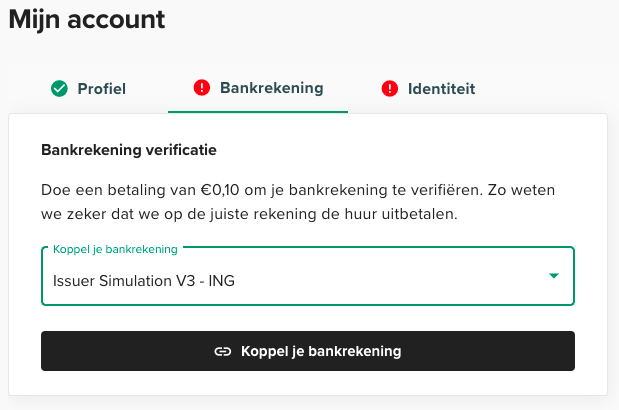Click the green checkmark icon beside Profiel
Image resolution: width=619 pixels, height=410 pixels.
(59, 88)
